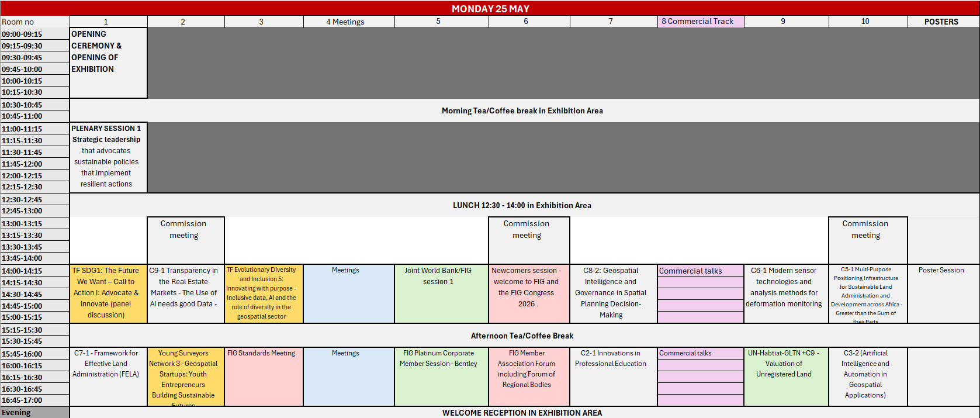Click the 4 Meetings room header
The height and width of the screenshot is (418, 980).
pos(349,22)
